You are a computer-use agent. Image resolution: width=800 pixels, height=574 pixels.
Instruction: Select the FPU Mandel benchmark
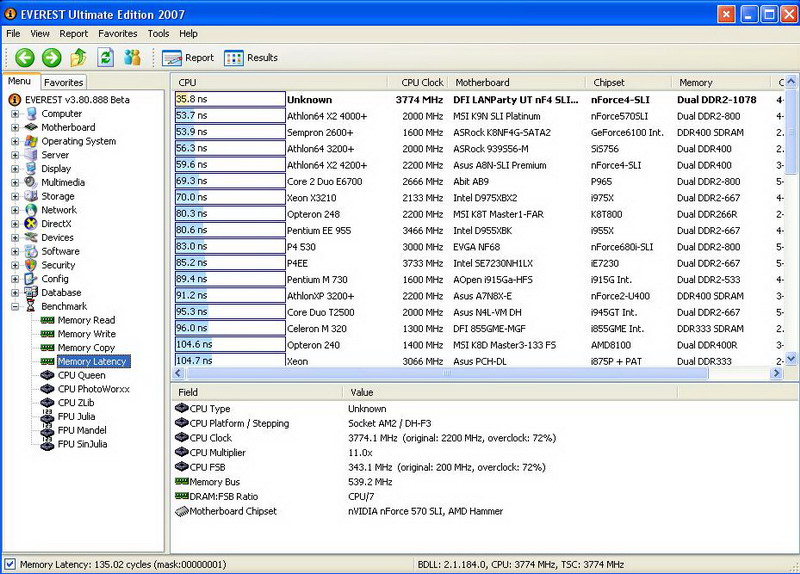click(82, 430)
